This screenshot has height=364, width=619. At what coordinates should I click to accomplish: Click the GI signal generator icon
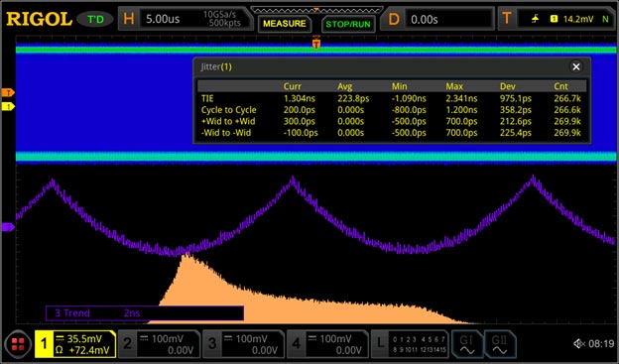click(x=466, y=344)
